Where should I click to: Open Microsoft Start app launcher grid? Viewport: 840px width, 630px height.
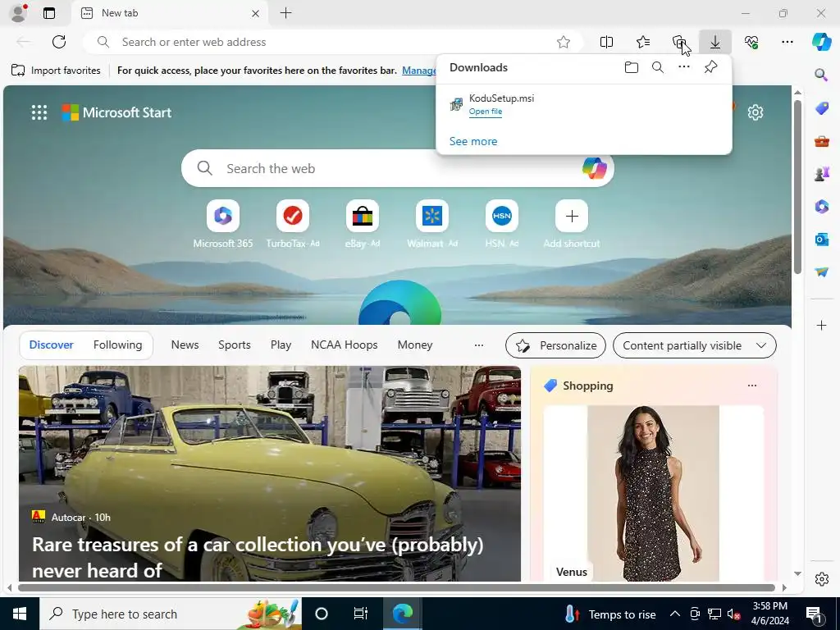click(39, 112)
